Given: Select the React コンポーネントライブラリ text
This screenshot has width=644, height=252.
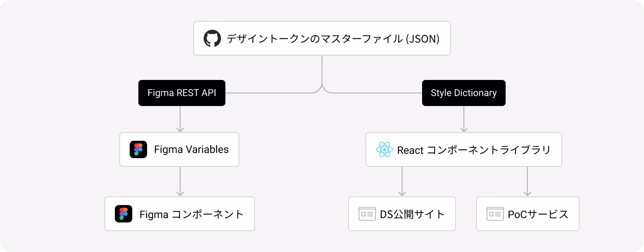Looking at the screenshot, I should tap(474, 150).
